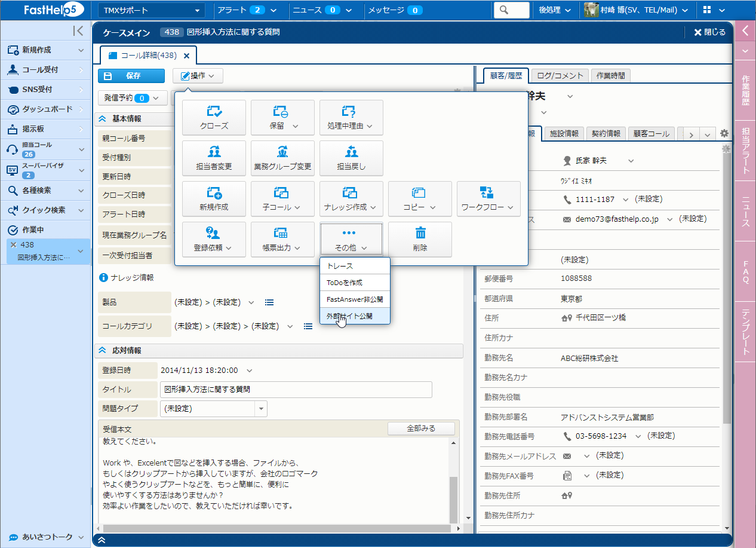Click the Close (クローズ) action icon
The height and width of the screenshot is (548, 756).
pos(214,112)
